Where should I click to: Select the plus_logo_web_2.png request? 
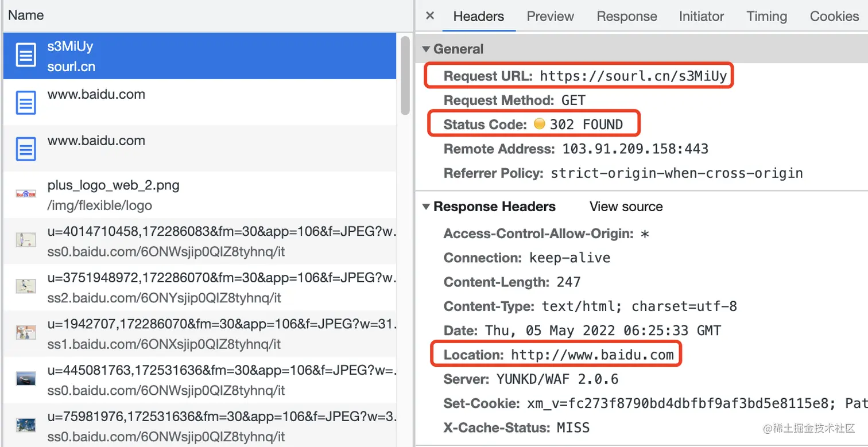tap(200, 195)
